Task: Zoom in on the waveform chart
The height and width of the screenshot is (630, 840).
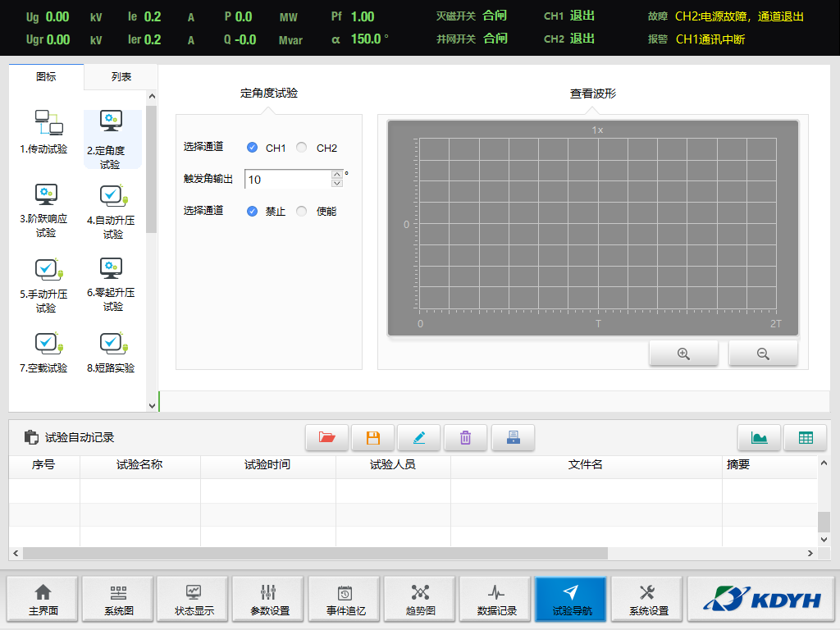Action: pos(683,354)
